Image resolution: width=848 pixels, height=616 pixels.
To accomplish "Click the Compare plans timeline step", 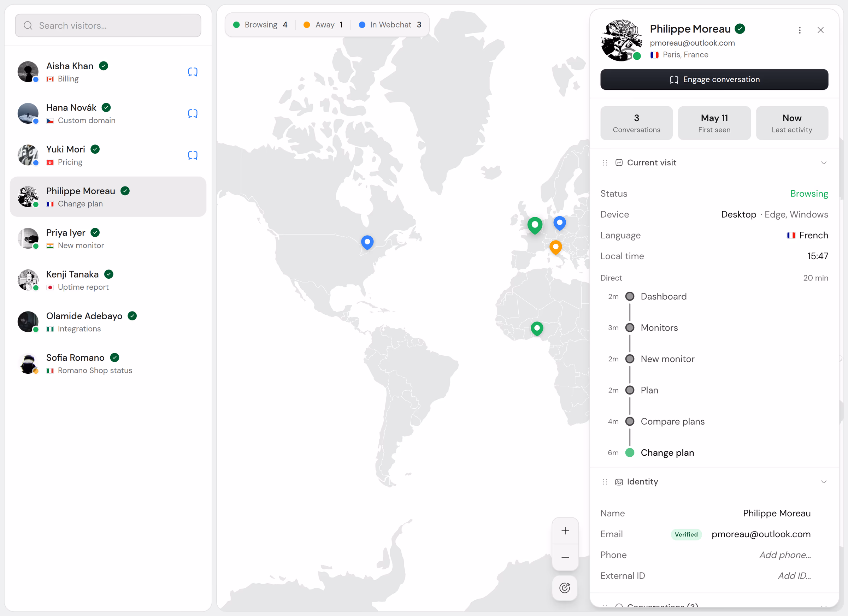I will 673,422.
